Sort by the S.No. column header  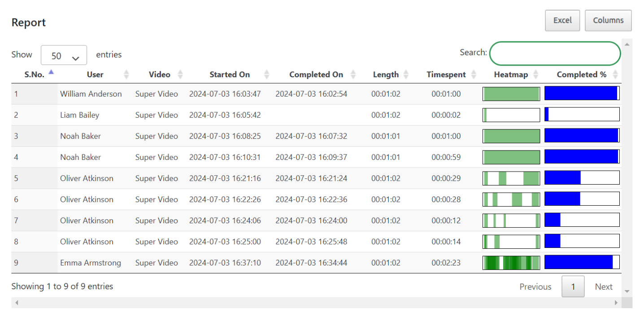34,75
